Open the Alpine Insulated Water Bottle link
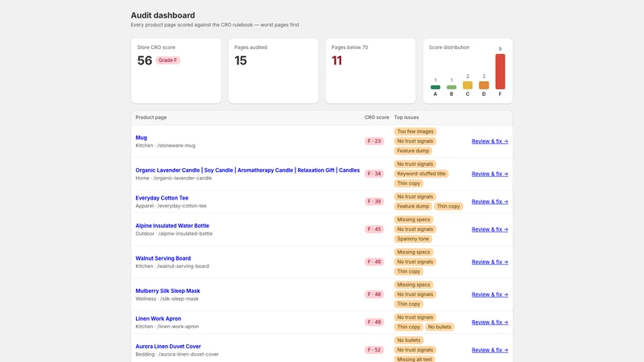The width and height of the screenshot is (644, 362). pyautogui.click(x=172, y=226)
